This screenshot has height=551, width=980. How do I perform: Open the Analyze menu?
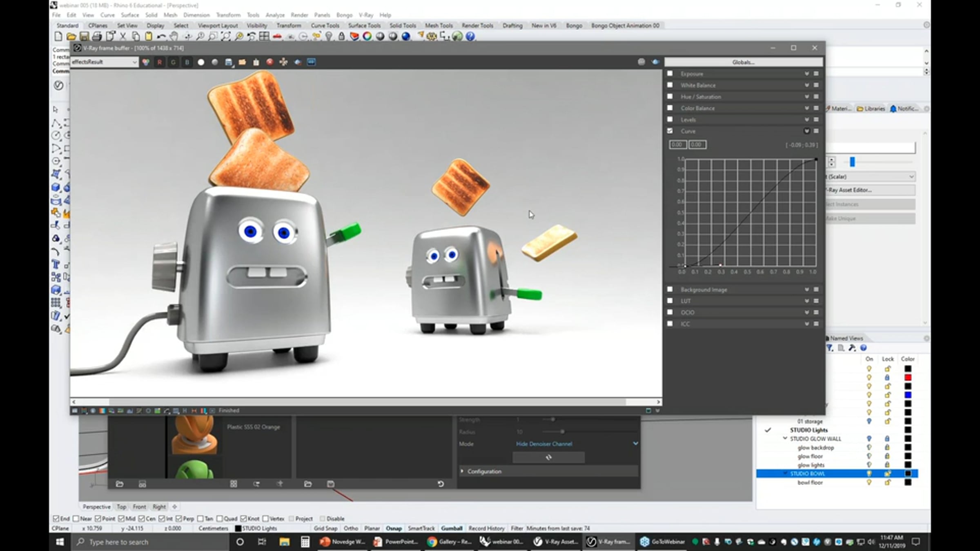[275, 15]
